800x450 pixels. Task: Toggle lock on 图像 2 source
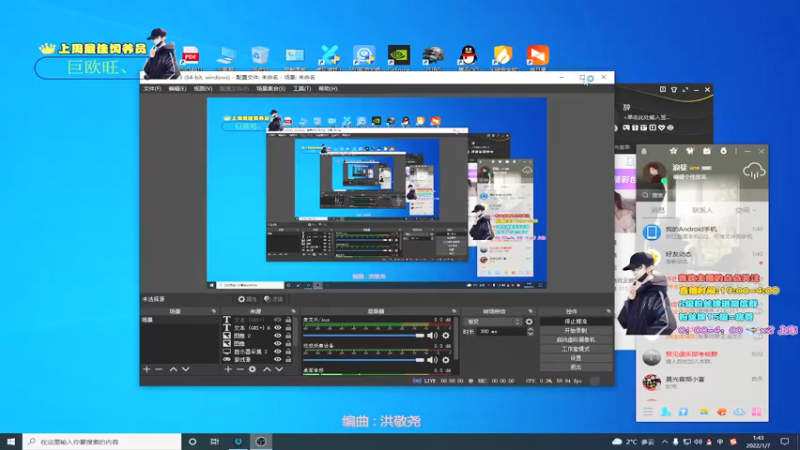click(288, 336)
